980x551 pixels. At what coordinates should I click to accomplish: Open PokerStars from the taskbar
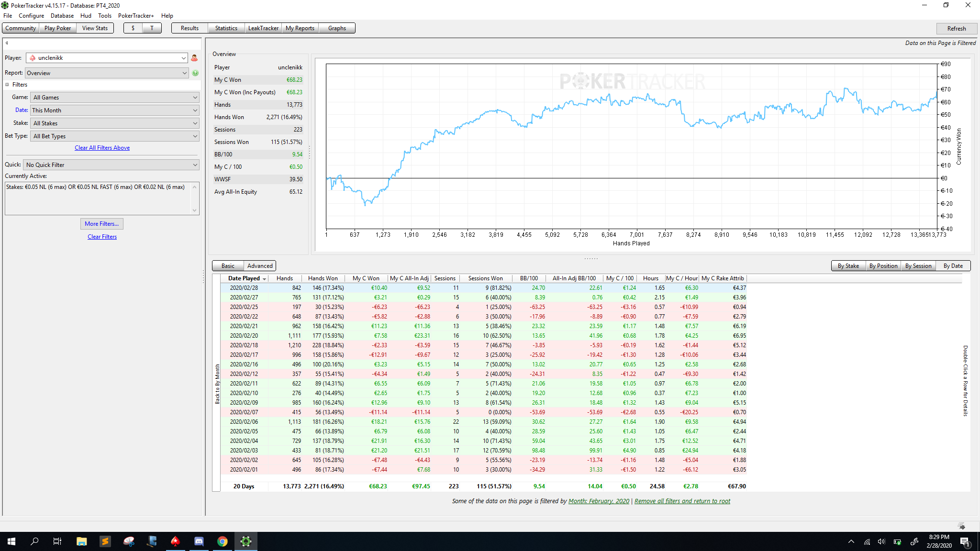[x=176, y=541]
